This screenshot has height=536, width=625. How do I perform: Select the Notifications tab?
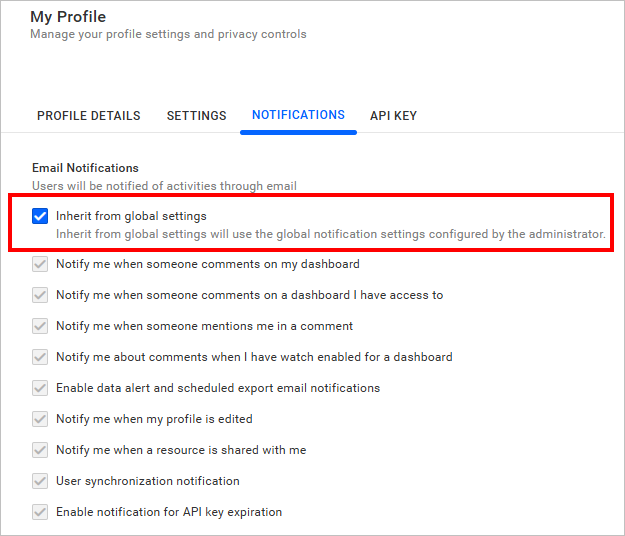(298, 115)
